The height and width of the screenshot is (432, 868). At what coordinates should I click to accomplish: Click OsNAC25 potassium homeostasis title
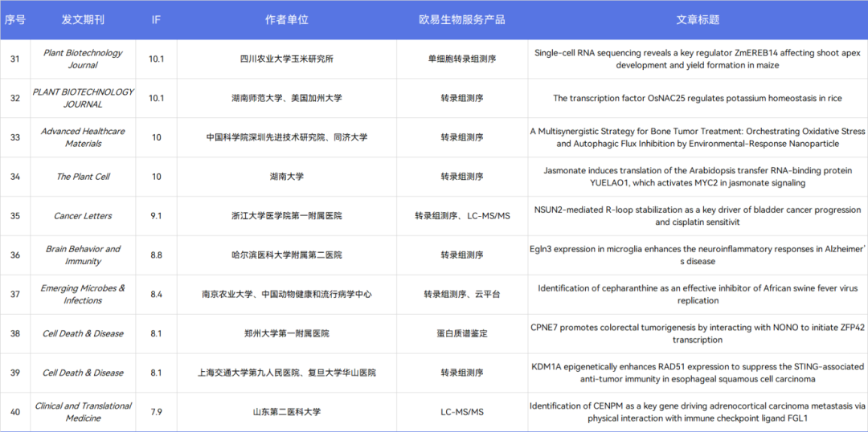pos(698,99)
